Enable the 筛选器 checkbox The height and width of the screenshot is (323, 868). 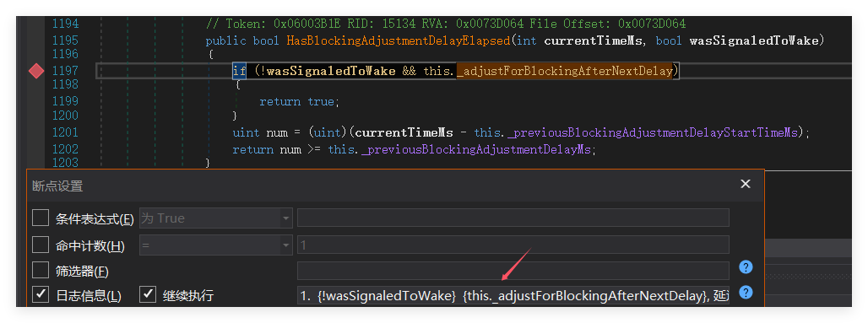coord(41,271)
